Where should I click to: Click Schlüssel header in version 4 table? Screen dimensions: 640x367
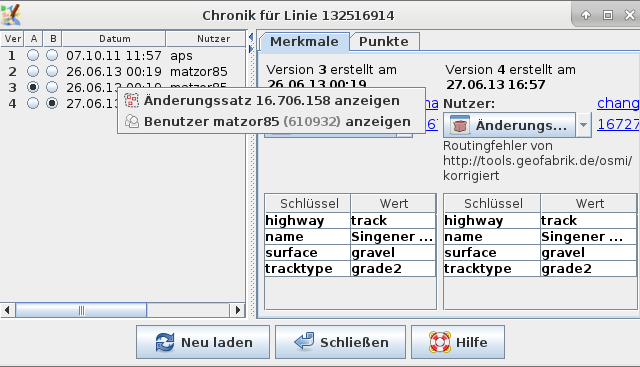[x=493, y=203]
